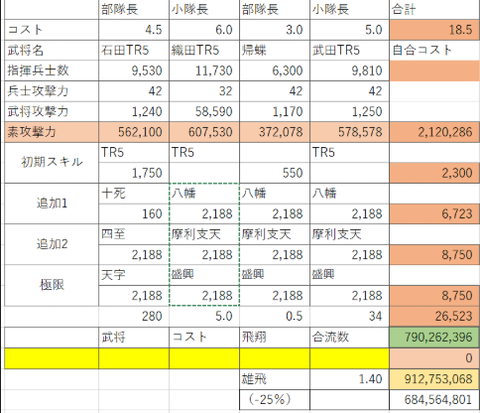Select the 武田TR5 cell

pyautogui.click(x=349, y=50)
